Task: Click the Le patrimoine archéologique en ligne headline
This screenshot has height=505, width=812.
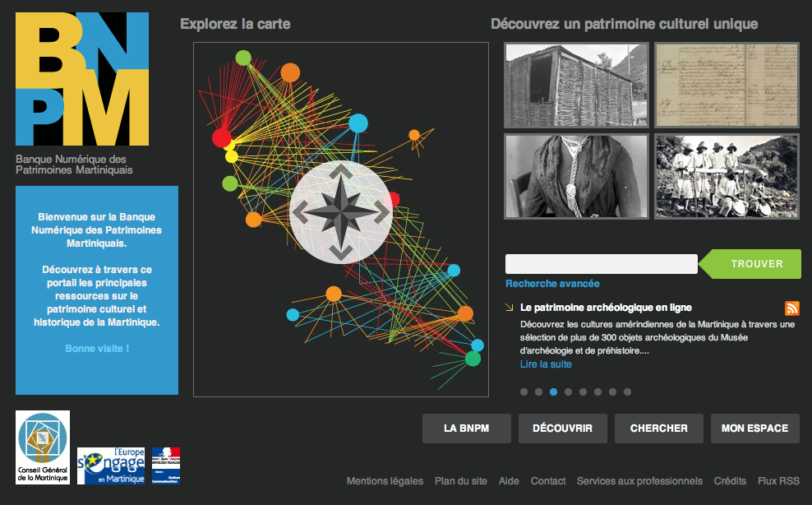Action: pos(606,308)
